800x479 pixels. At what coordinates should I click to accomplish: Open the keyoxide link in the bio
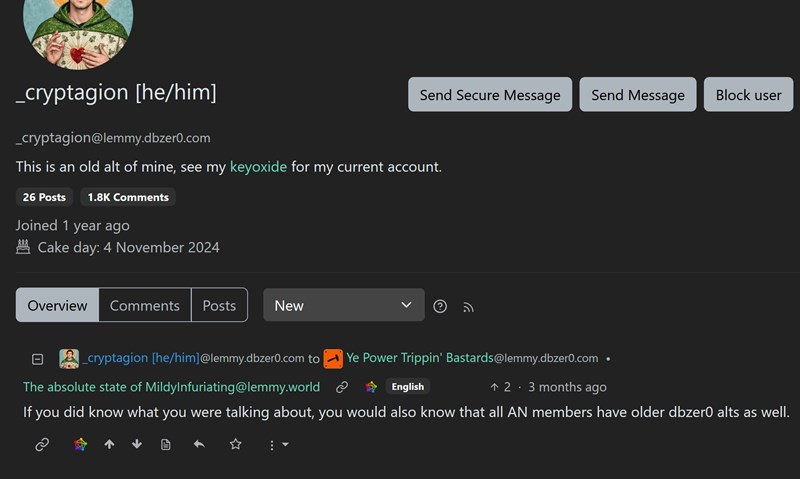pyautogui.click(x=259, y=167)
